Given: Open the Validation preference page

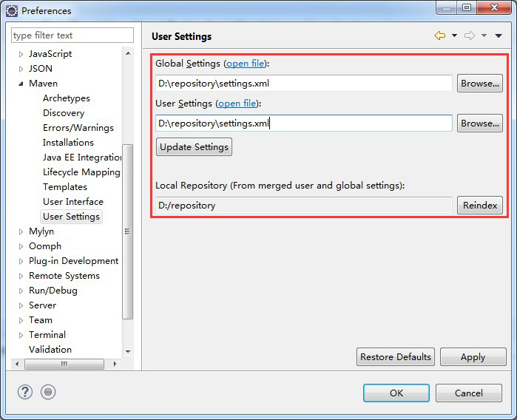Looking at the screenshot, I should tap(50, 350).
